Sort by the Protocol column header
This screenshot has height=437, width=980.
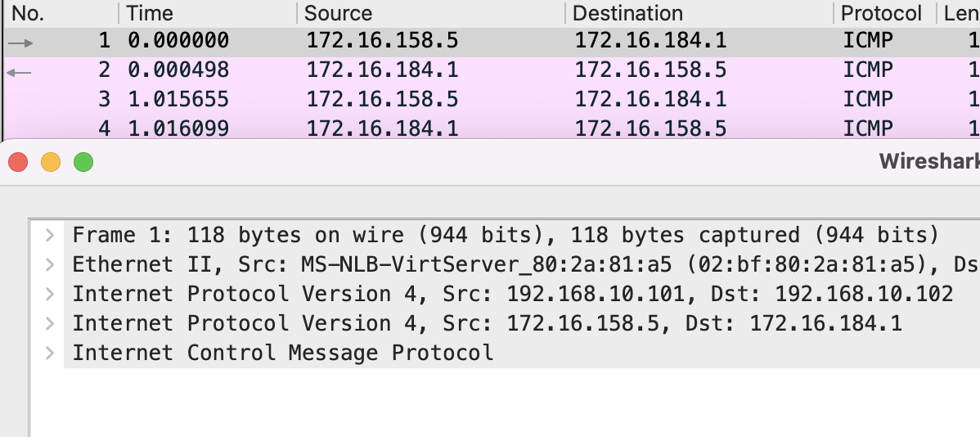pyautogui.click(x=880, y=13)
